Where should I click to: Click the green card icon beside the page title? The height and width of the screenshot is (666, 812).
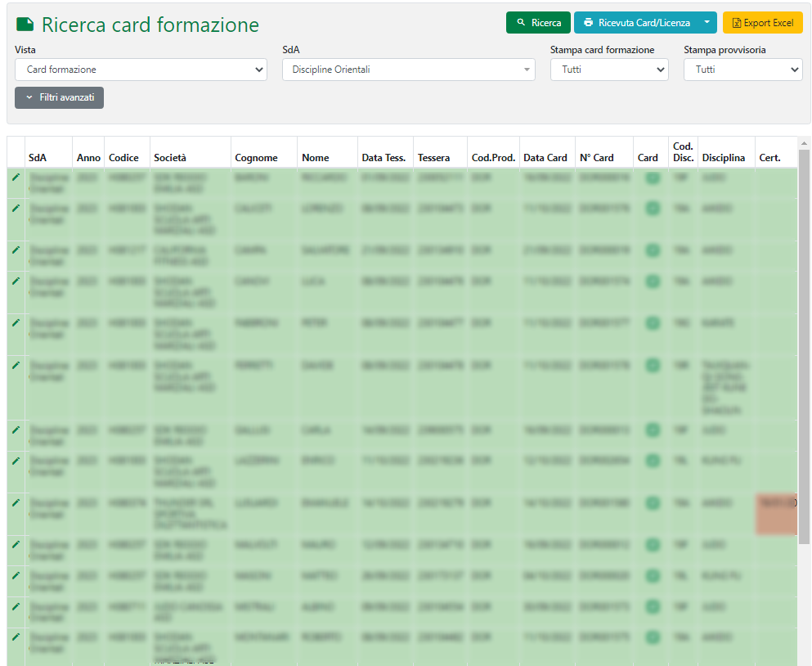25,25
